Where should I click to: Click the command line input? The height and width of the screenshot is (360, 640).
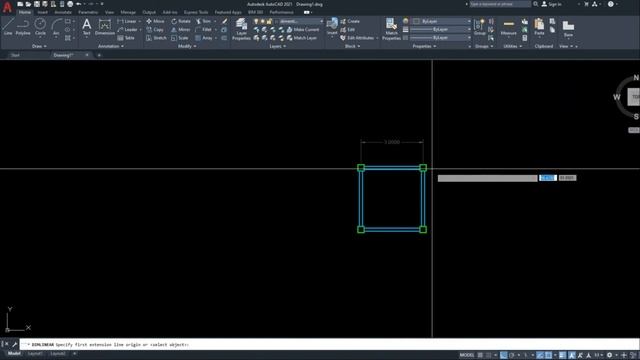pyautogui.click(x=329, y=344)
